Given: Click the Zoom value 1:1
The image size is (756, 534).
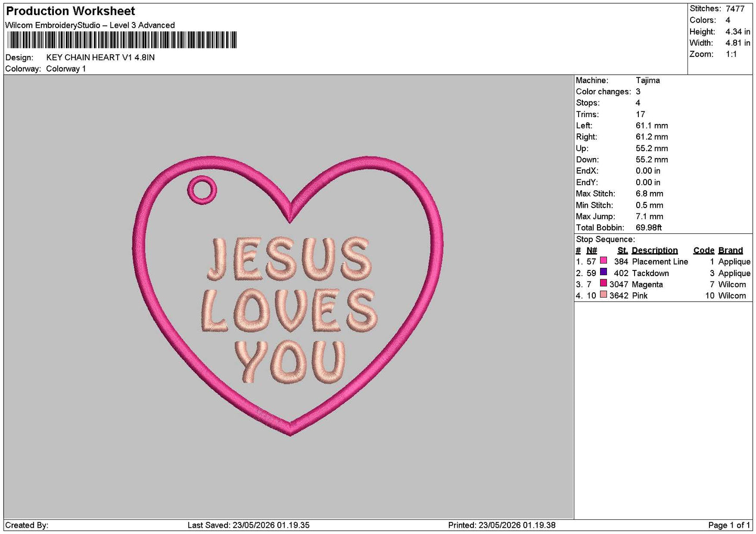Looking at the screenshot, I should [x=731, y=54].
